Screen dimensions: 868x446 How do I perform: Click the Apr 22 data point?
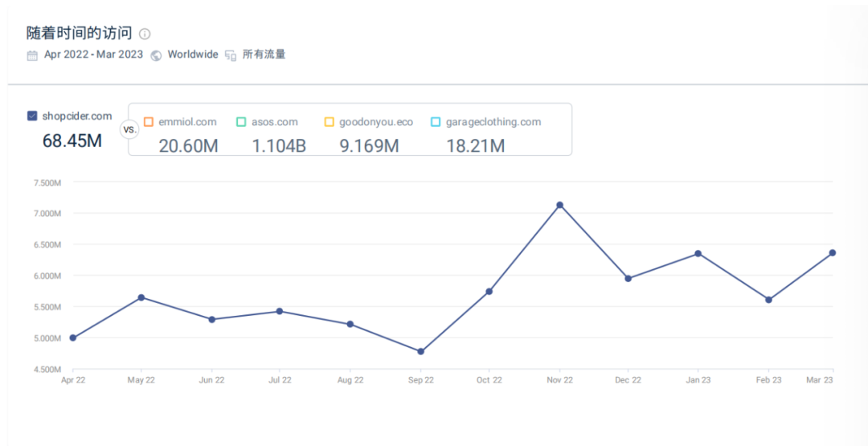pos(73,338)
